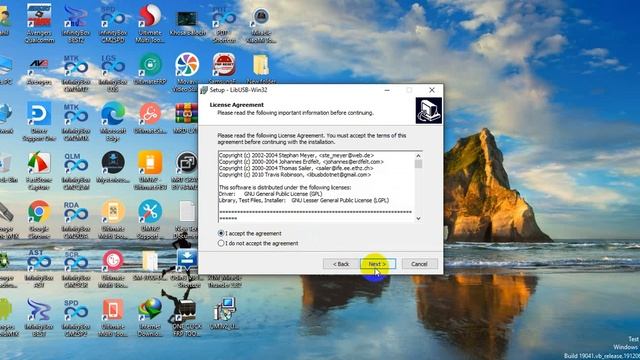The width and height of the screenshot is (640, 360).
Task: Open the Avengers AVB logo shortcut
Action: [x=39, y=70]
